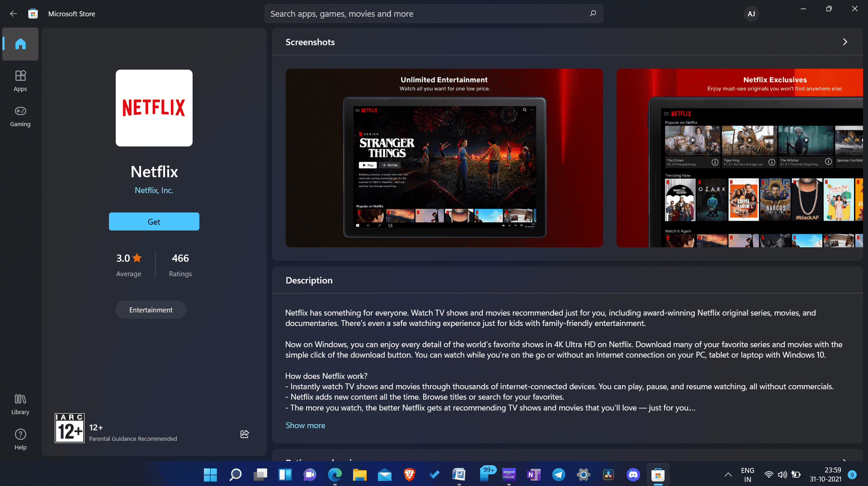
Task: Open the Netflix, Inc. publisher link
Action: click(x=154, y=190)
